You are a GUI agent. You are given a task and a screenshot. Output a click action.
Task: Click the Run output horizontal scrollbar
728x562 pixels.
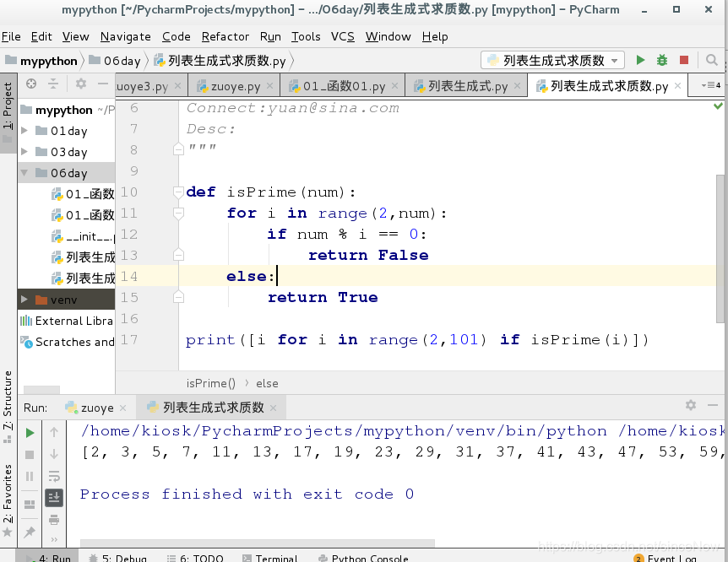[258, 543]
